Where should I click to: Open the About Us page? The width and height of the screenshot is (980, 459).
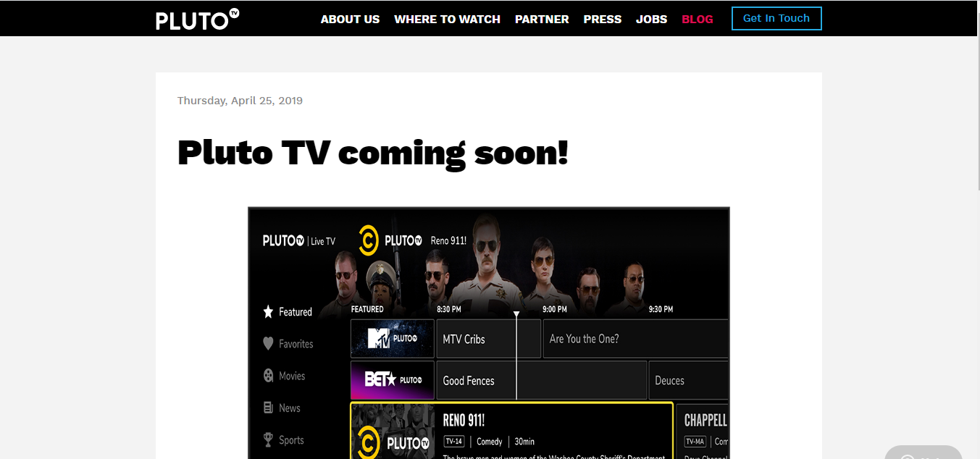(350, 20)
